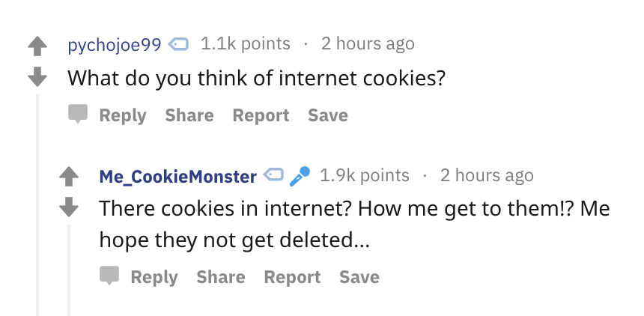The image size is (644, 316).
Task: Open Me_CookieMonster user profile
Action: 177,177
